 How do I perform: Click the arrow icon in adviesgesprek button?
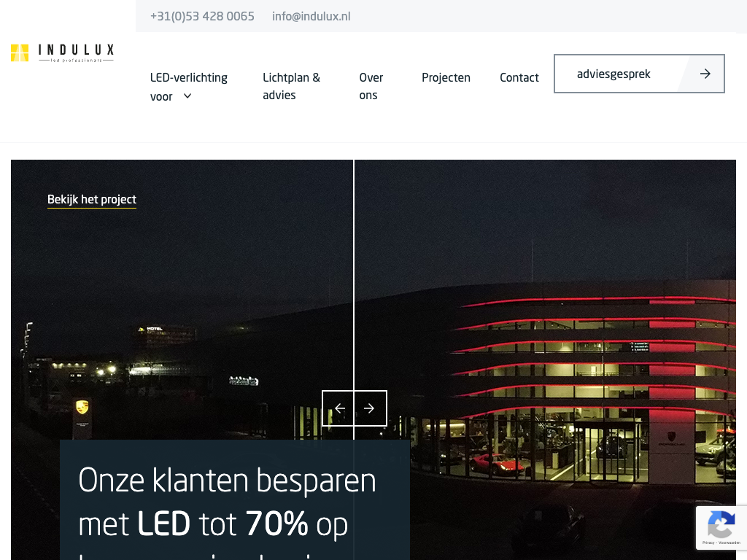705,74
